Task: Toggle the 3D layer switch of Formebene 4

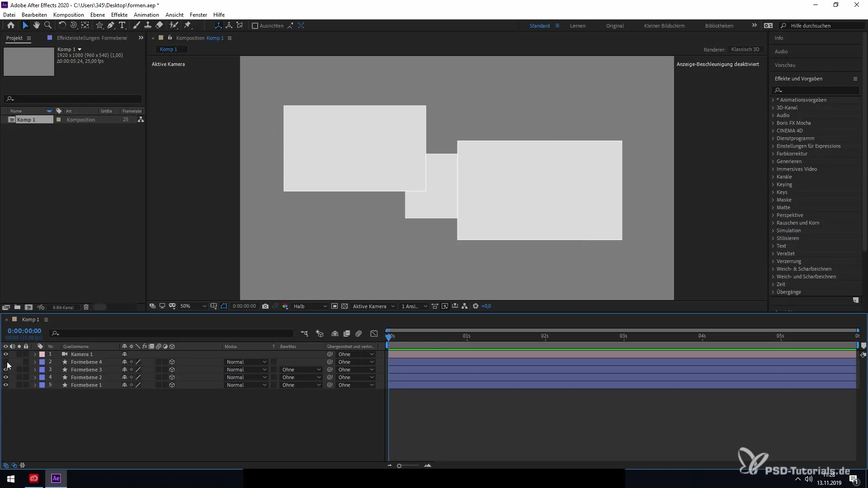Action: point(172,362)
